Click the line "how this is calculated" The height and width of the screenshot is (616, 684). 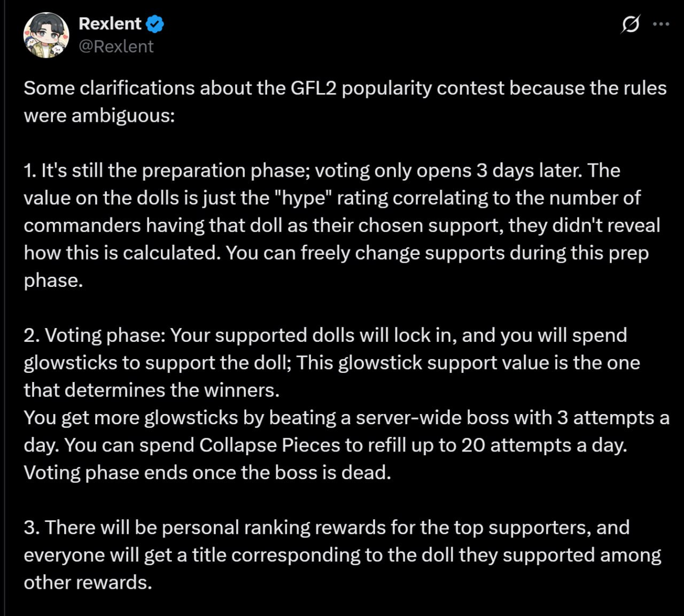336,253
